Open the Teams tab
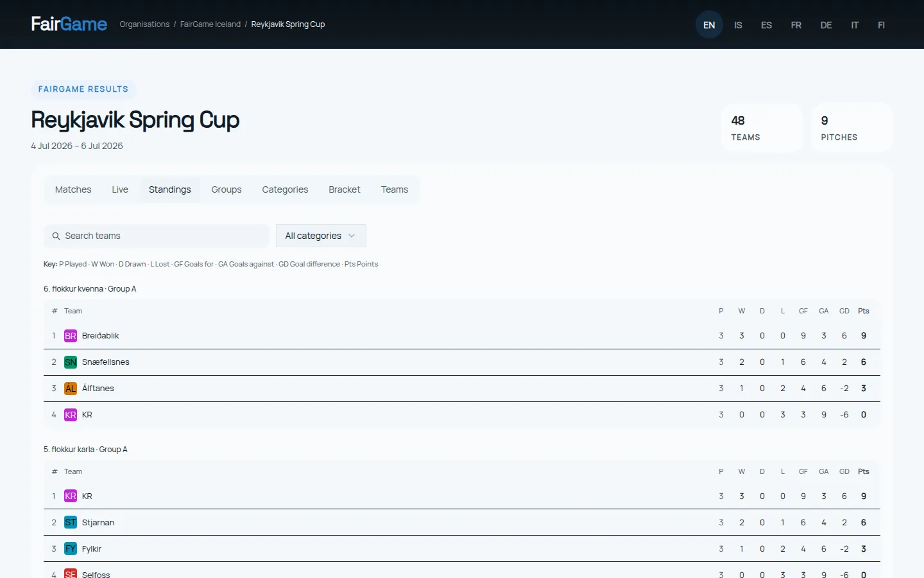924x578 pixels. 395,189
